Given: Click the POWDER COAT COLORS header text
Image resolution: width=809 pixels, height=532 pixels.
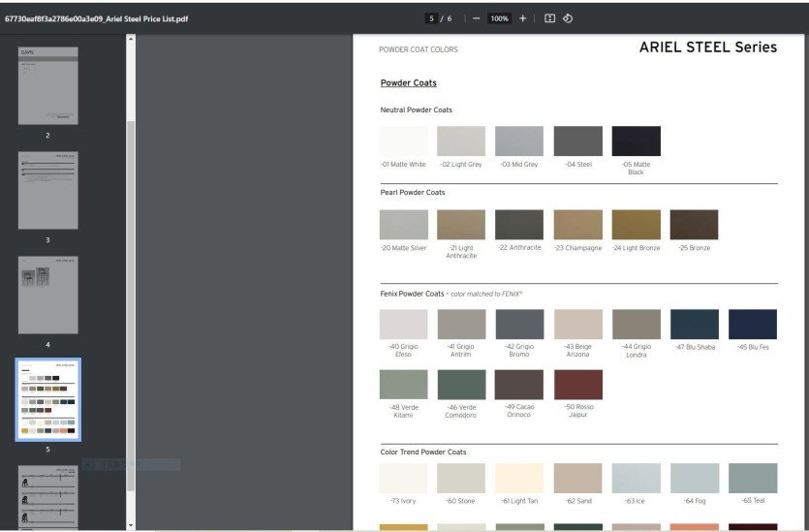Looking at the screenshot, I should (x=419, y=49).
